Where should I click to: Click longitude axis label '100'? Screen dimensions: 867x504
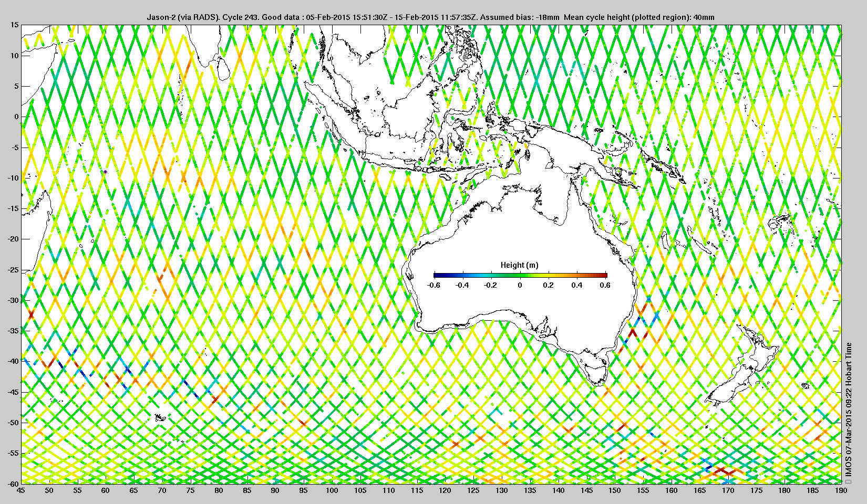coord(332,491)
